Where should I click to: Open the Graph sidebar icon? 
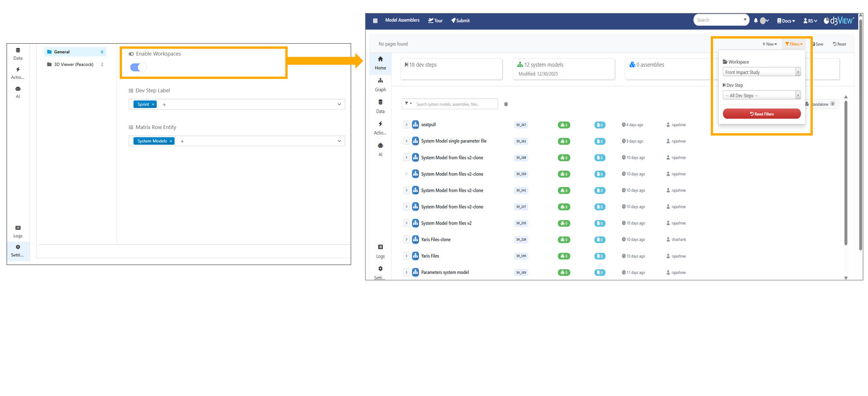[x=380, y=84]
